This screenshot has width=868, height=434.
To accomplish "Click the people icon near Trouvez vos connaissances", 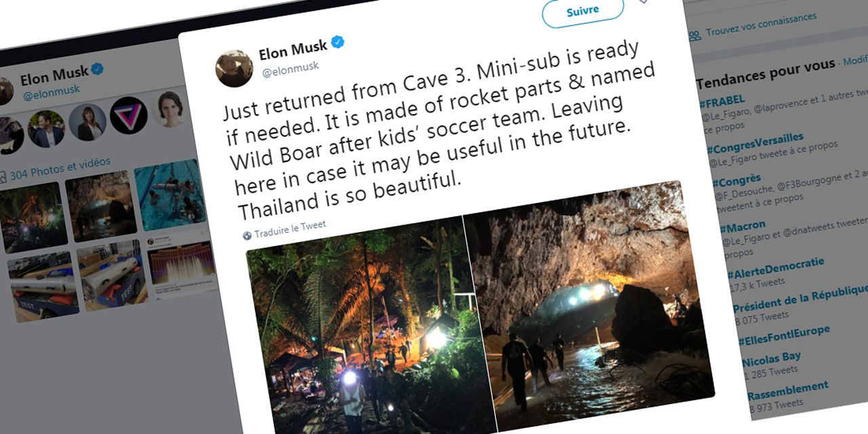I will 694,35.
